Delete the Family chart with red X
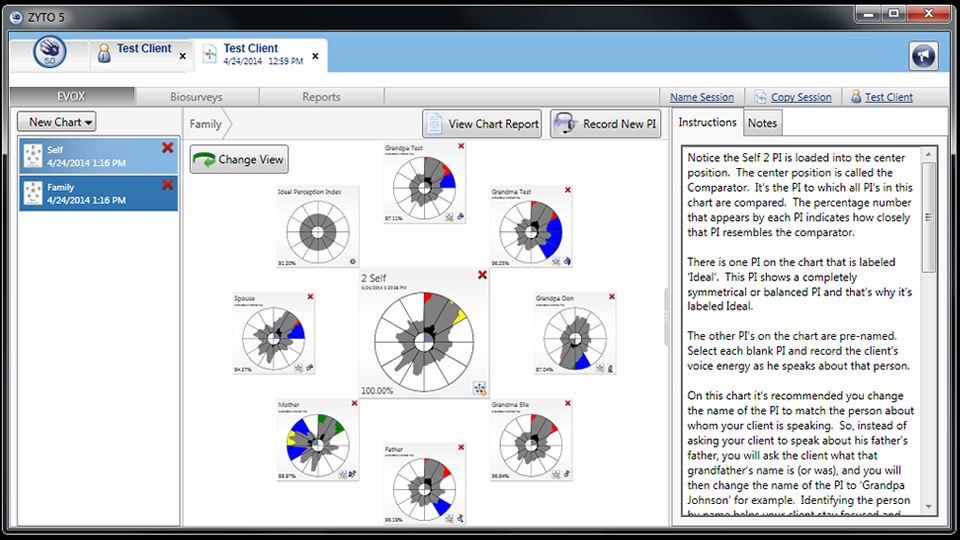This screenshot has width=960, height=540. (167, 185)
